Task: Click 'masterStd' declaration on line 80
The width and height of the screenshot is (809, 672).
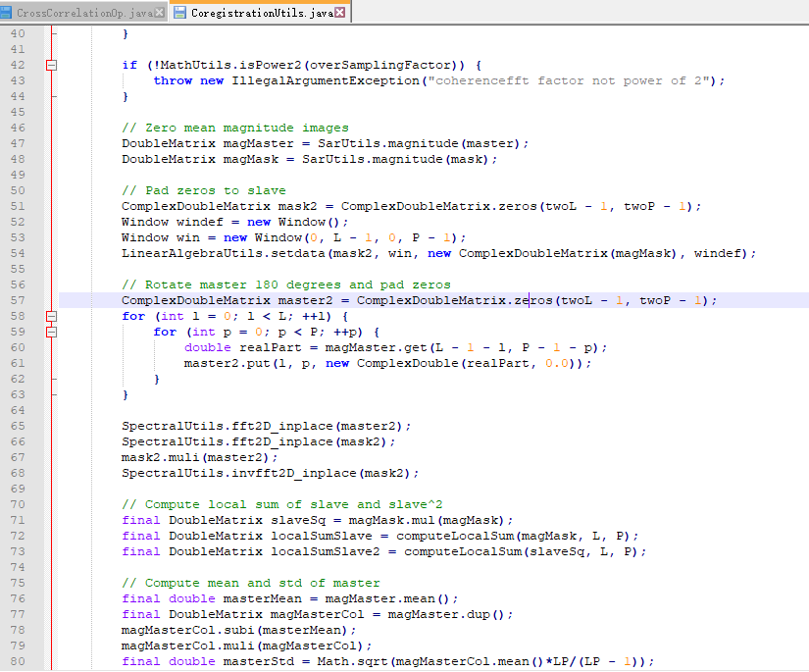Action: 259,661
